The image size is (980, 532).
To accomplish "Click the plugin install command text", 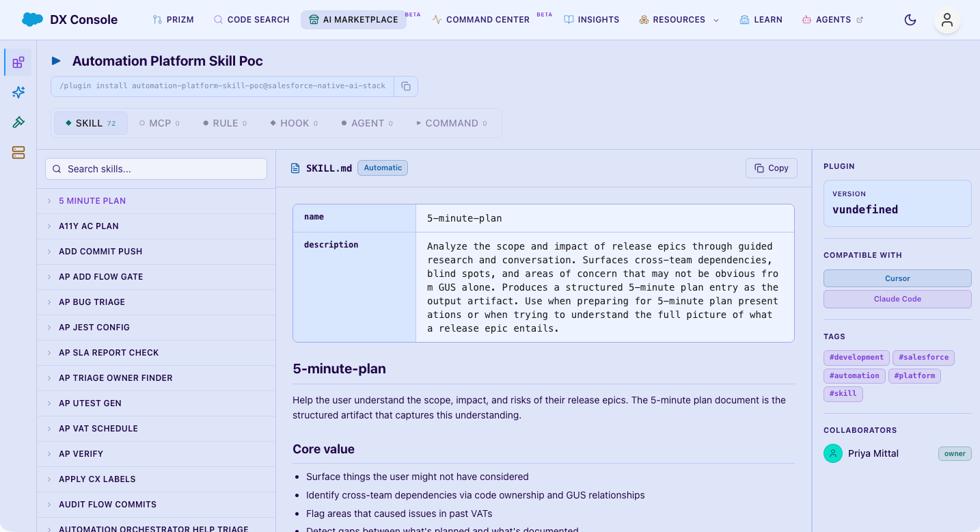I will (223, 86).
